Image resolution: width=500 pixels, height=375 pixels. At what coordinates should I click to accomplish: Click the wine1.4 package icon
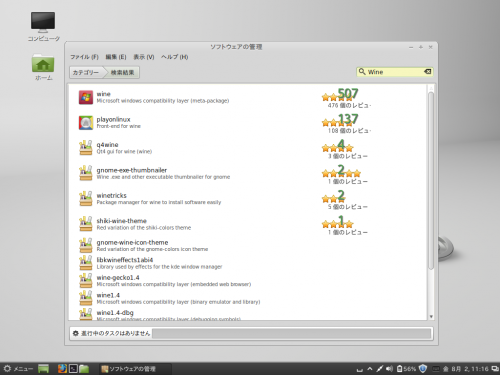pos(86,298)
